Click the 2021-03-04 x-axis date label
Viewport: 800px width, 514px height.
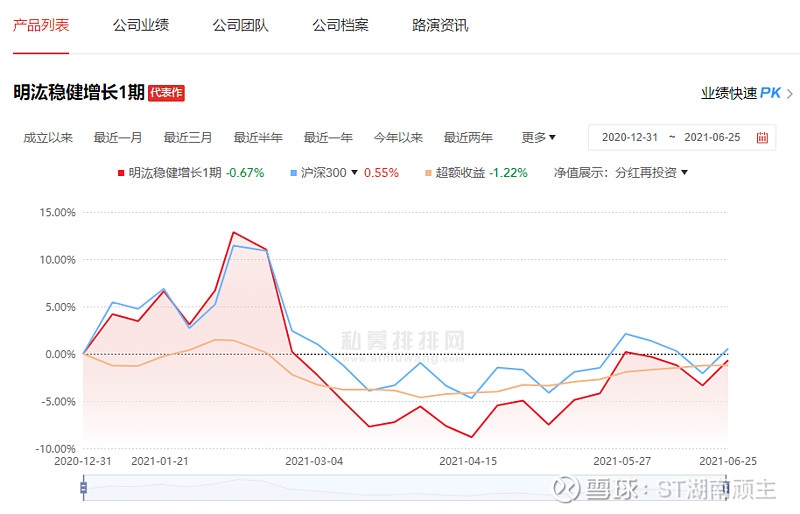pyautogui.click(x=314, y=461)
